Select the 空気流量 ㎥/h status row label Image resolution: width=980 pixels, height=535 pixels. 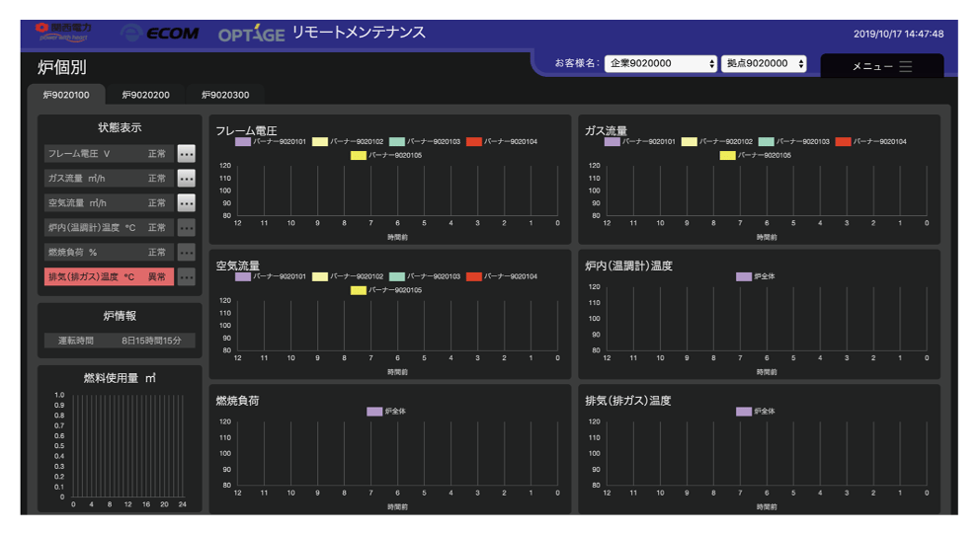coord(77,203)
